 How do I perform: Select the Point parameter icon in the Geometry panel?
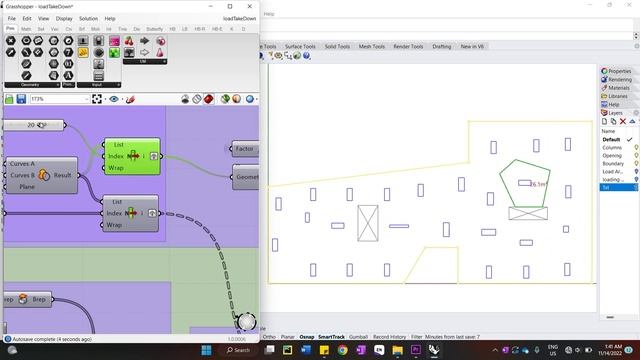(x=11, y=40)
